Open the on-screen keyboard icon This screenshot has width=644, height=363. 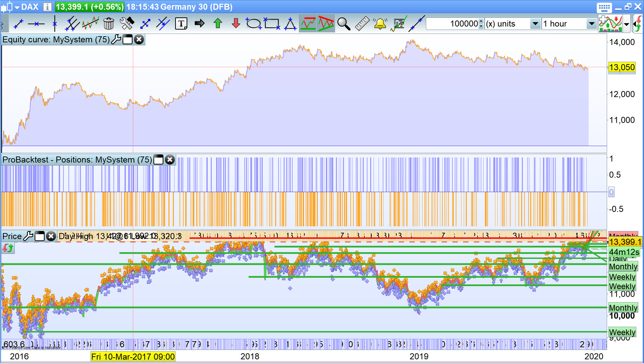[604, 7]
